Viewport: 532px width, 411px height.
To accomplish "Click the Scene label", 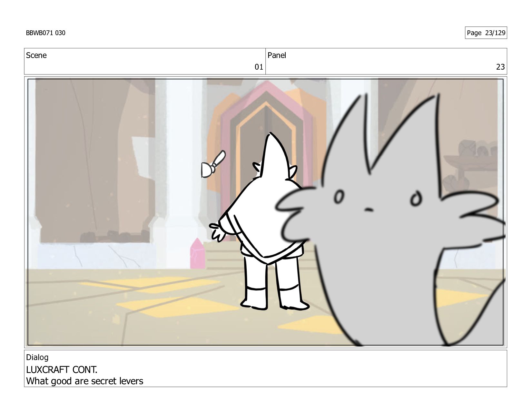I will (36, 55).
